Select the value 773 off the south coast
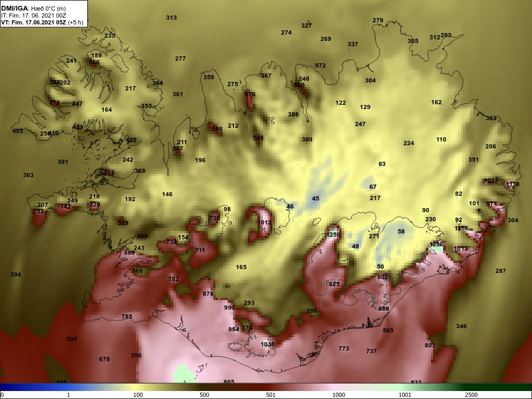Screen dimensions: 532x399 (x=344, y=348)
